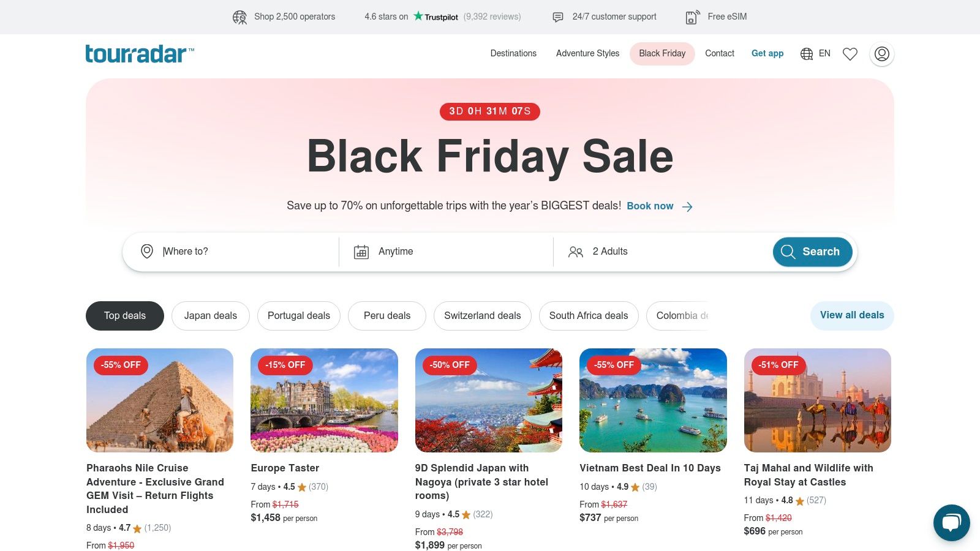Click the globe language icon

807,54
